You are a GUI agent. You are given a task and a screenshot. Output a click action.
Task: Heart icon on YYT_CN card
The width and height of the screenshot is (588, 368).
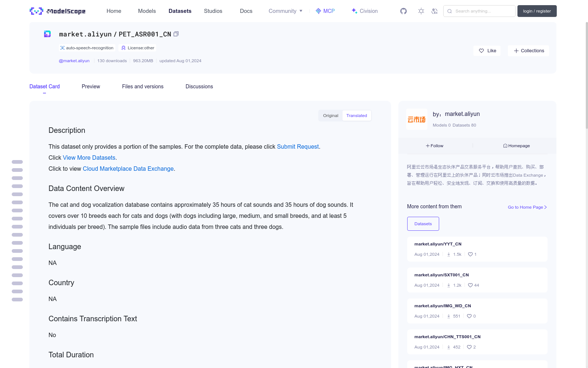(x=470, y=254)
